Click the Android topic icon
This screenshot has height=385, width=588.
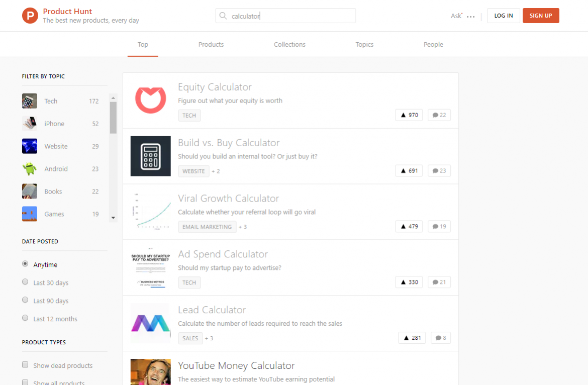[x=30, y=169]
